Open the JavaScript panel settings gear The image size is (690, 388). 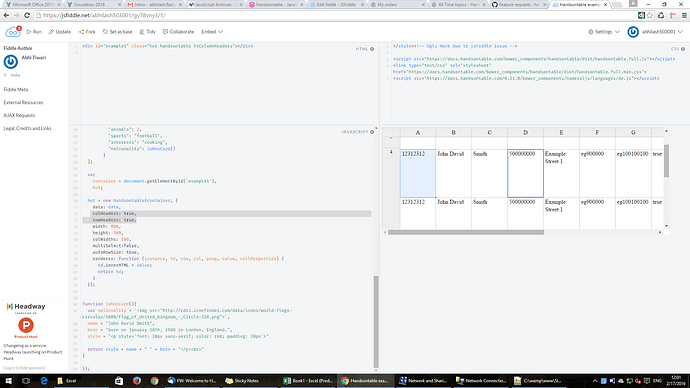[x=372, y=132]
